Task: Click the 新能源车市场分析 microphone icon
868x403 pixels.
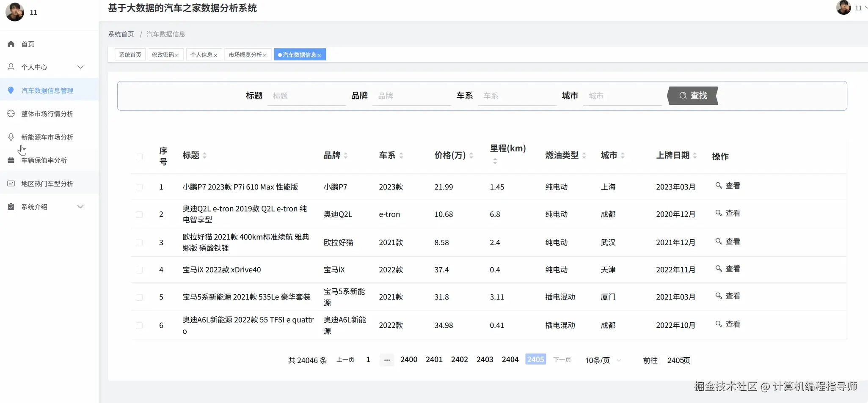Action: (10, 137)
